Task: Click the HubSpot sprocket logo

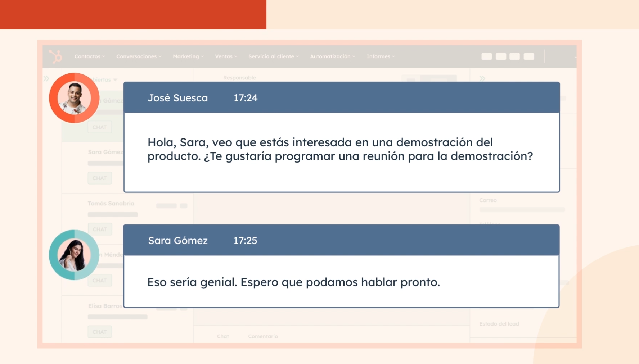Action: point(56,56)
